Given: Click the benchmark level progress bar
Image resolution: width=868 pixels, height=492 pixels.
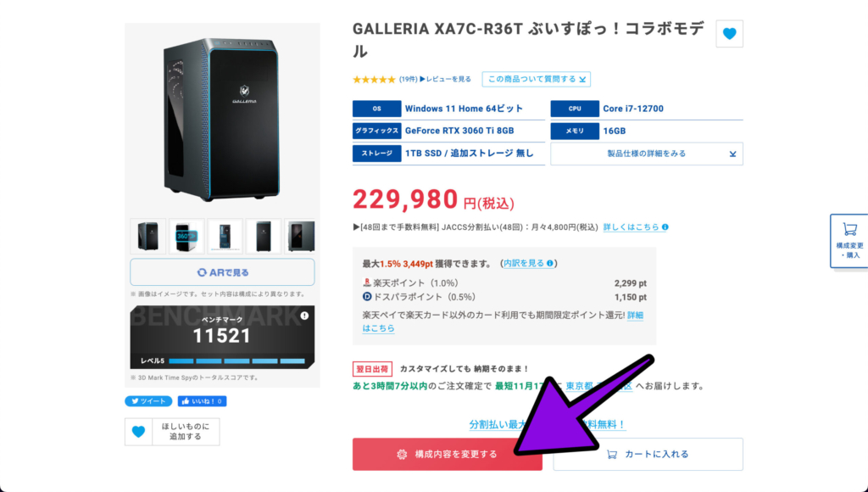Looking at the screenshot, I should tap(237, 361).
